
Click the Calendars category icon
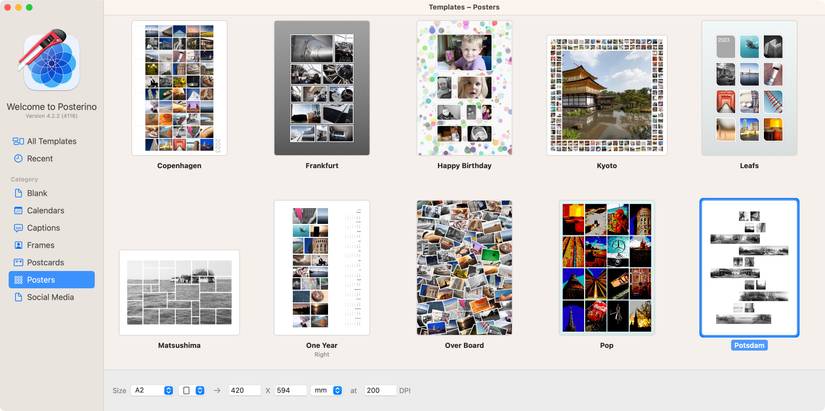click(18, 210)
